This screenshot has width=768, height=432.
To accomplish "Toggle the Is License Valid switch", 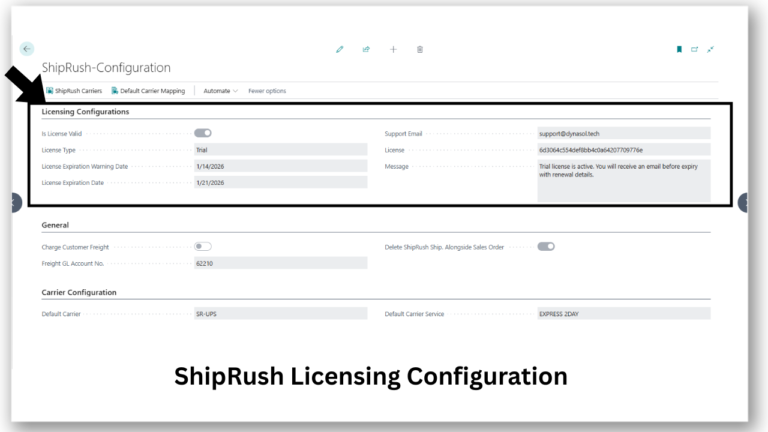I will (x=203, y=133).
